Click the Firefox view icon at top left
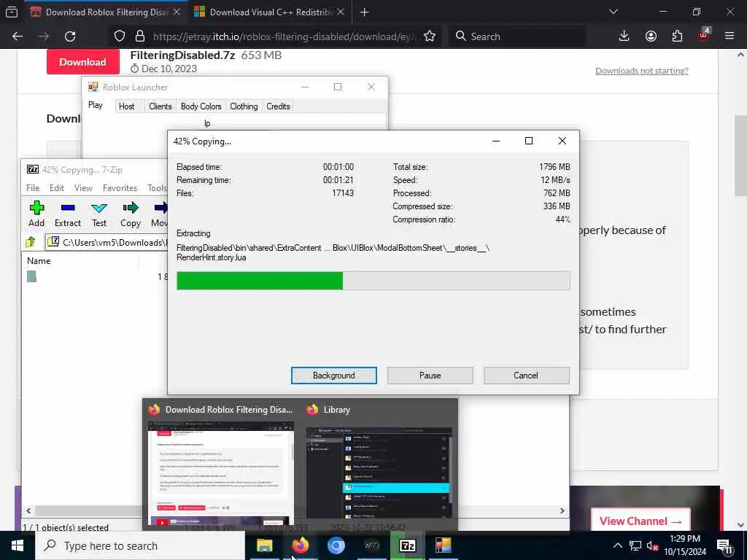 click(x=12, y=12)
